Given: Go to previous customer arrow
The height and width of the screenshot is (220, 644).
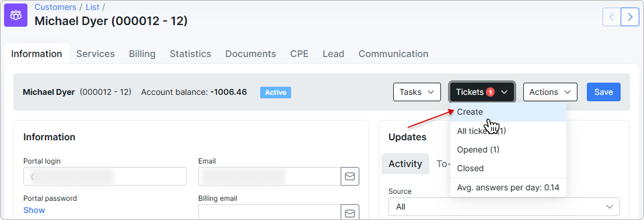Looking at the screenshot, I should (611, 17).
